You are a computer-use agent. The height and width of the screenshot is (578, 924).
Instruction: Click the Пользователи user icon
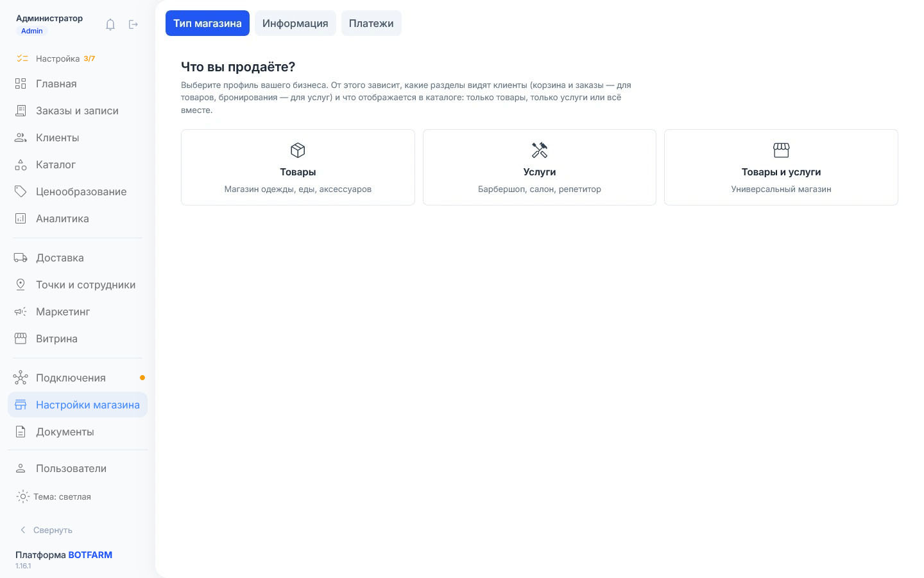pyautogui.click(x=21, y=468)
